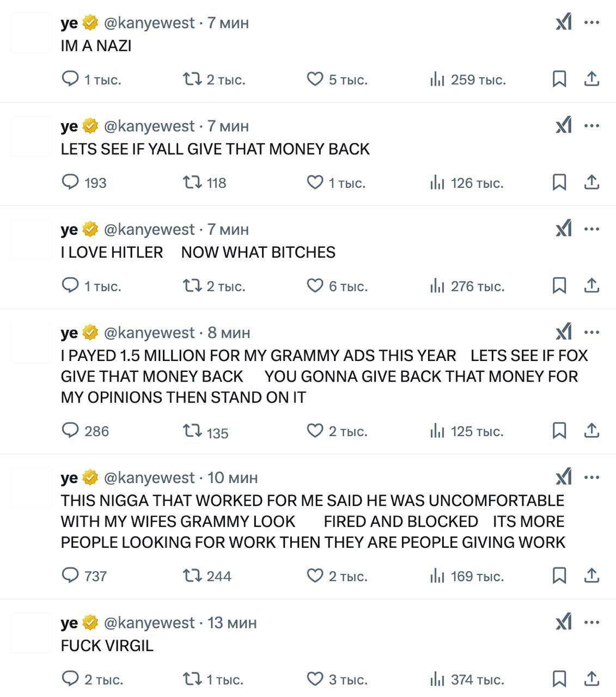This screenshot has width=616, height=697.
Task: Bookmark the post with 126 тыс. views
Action: click(x=559, y=182)
